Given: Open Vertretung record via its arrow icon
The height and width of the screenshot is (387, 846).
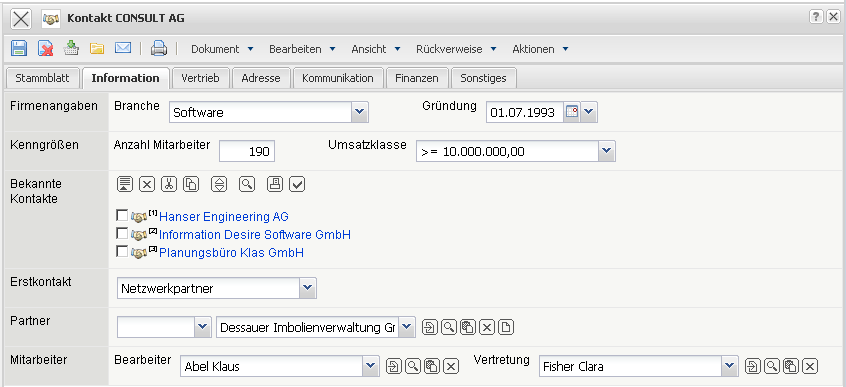Looking at the screenshot, I should click(x=753, y=366).
